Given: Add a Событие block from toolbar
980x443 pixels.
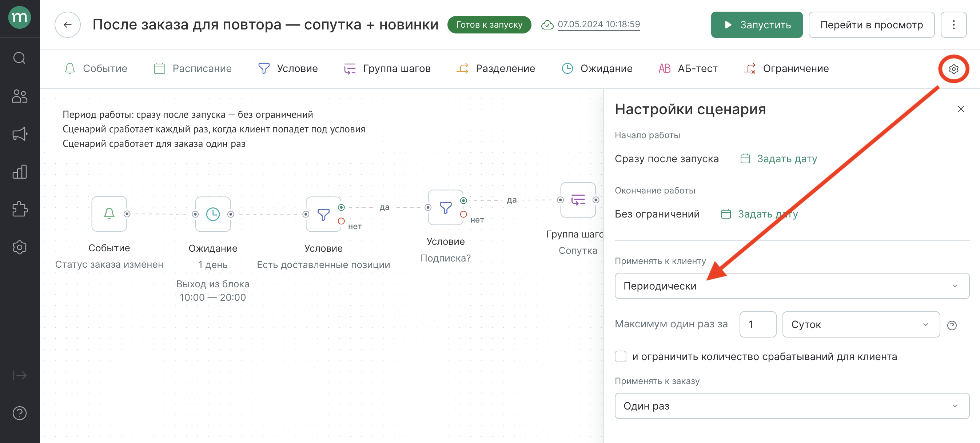Looking at the screenshot, I should pyautogui.click(x=95, y=69).
